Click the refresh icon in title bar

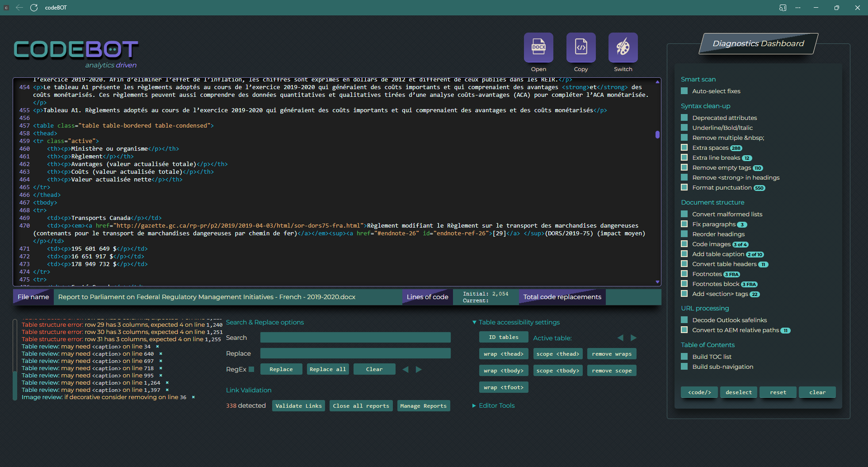[x=34, y=8]
